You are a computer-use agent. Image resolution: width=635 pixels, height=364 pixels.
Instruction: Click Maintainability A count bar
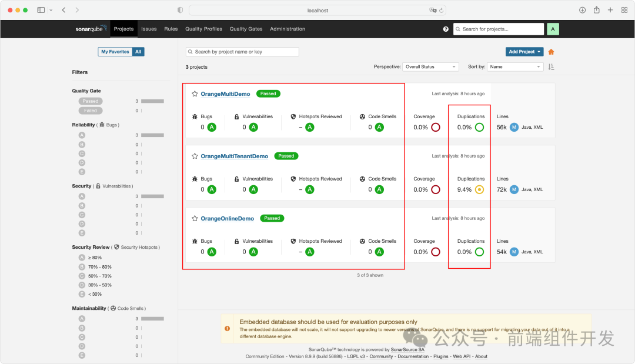point(152,319)
